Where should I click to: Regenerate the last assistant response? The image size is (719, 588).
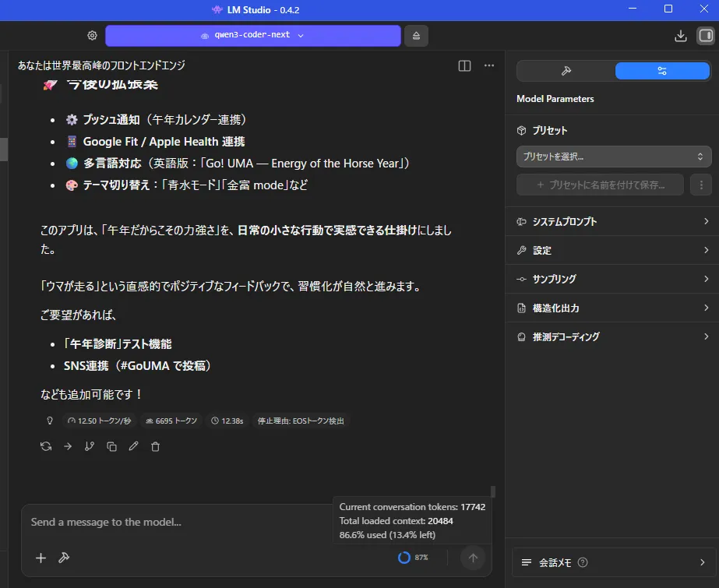46,446
